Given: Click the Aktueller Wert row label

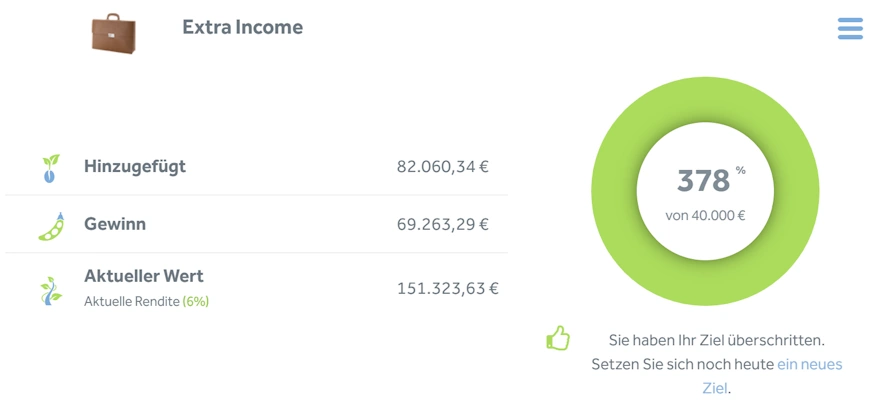Looking at the screenshot, I should pos(144,276).
